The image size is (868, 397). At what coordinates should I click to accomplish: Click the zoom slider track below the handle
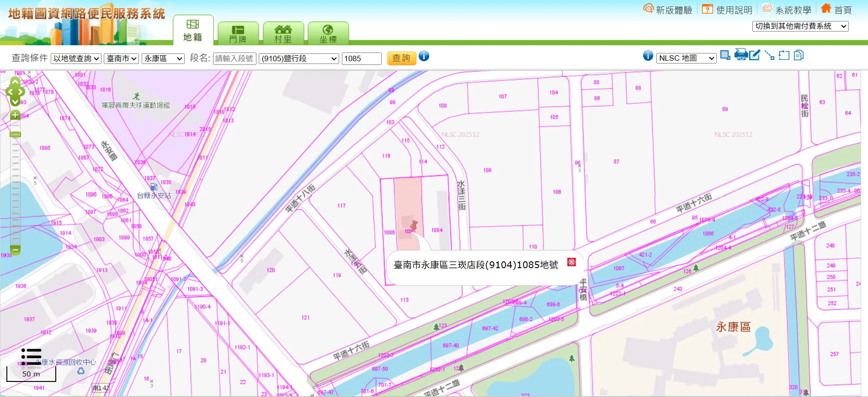[x=15, y=192]
